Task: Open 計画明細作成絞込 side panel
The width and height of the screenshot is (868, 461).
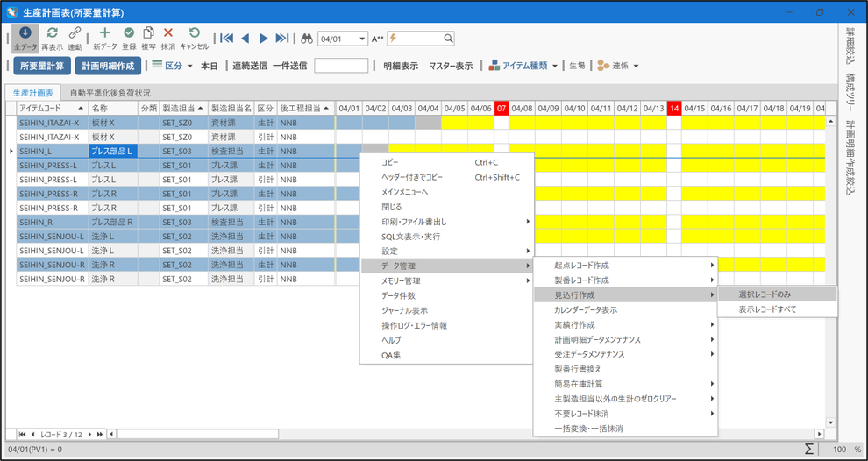Action: 850,160
